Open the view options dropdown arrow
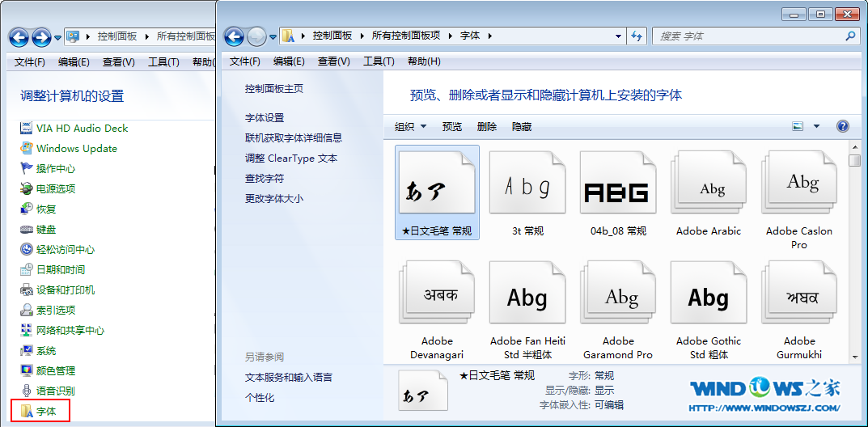The width and height of the screenshot is (868, 427). pos(816,126)
